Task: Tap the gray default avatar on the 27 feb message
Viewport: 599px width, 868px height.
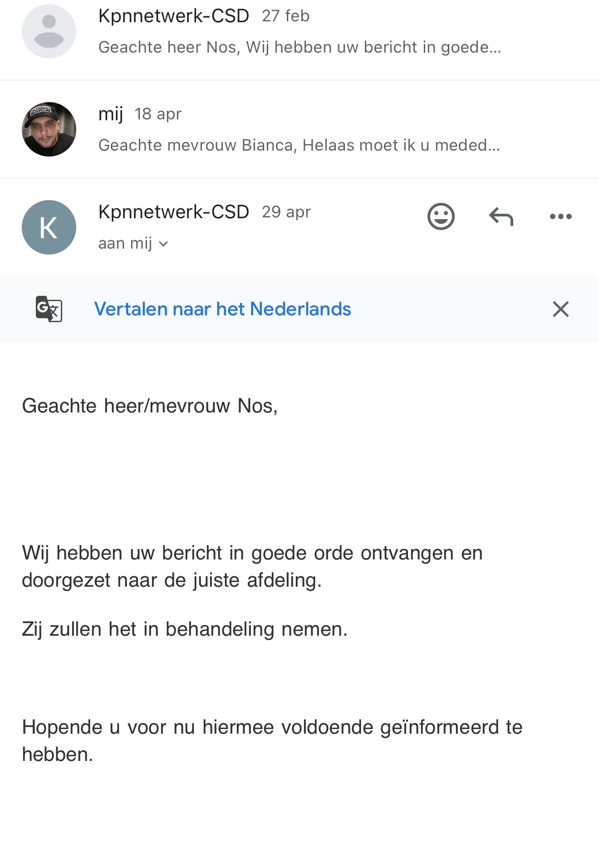Action: pyautogui.click(x=49, y=31)
